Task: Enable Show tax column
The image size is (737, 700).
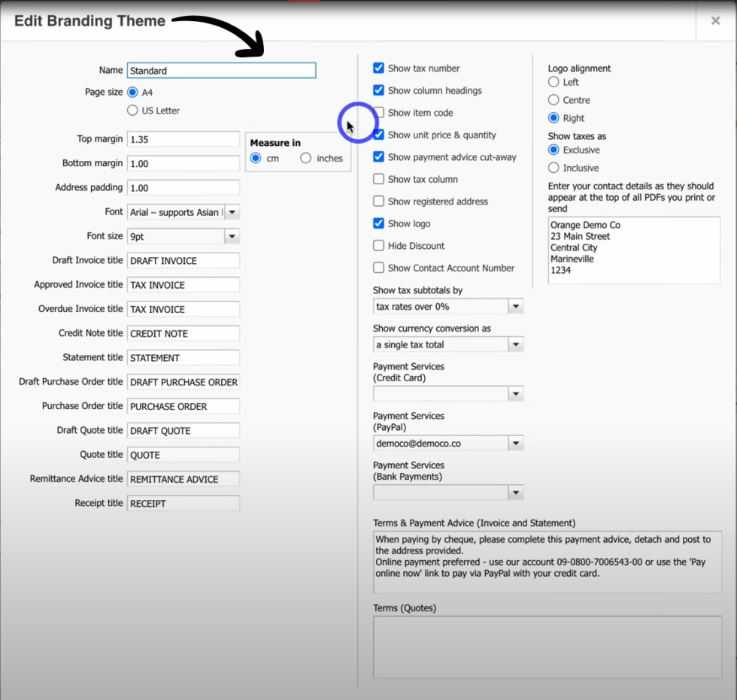Action: (378, 179)
